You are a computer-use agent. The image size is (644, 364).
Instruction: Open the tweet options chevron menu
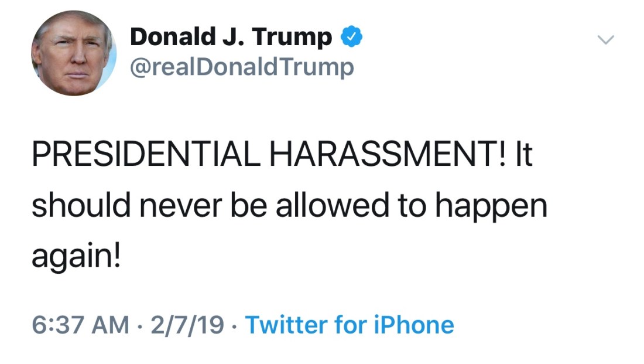coord(605,40)
